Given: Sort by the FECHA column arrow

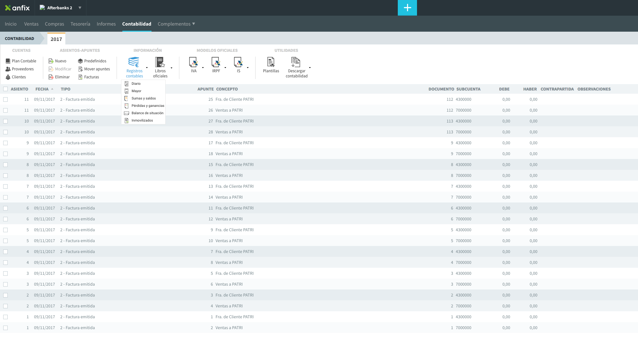Looking at the screenshot, I should [x=52, y=89].
